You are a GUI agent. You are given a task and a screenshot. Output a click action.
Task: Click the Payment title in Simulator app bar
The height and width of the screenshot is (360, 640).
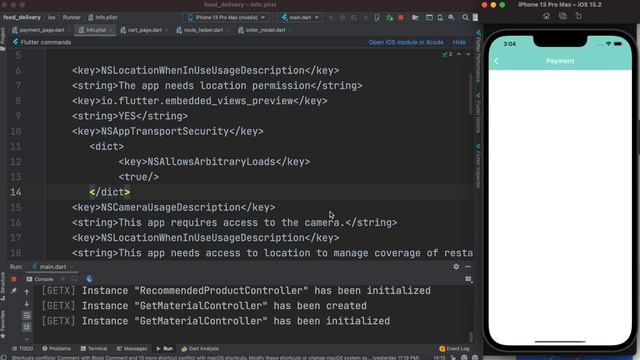coord(560,61)
